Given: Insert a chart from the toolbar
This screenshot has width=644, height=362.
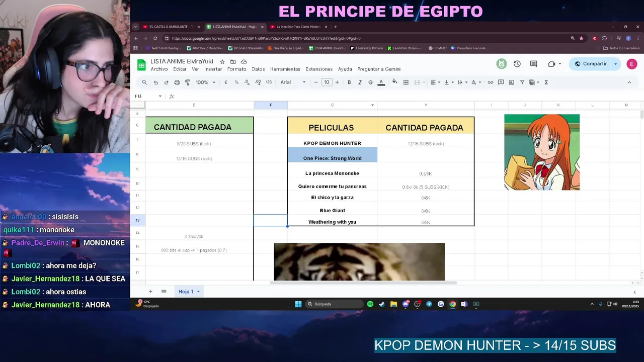Looking at the screenshot, I should click(511, 82).
